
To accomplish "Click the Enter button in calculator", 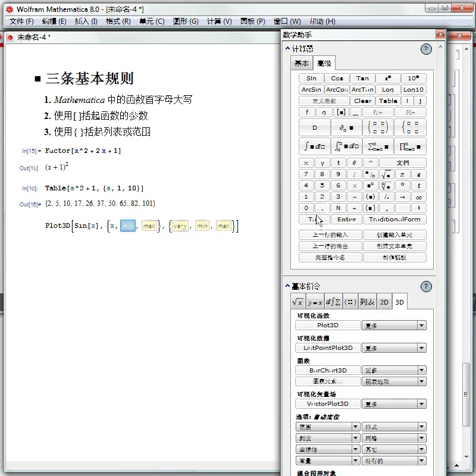I will (346, 219).
